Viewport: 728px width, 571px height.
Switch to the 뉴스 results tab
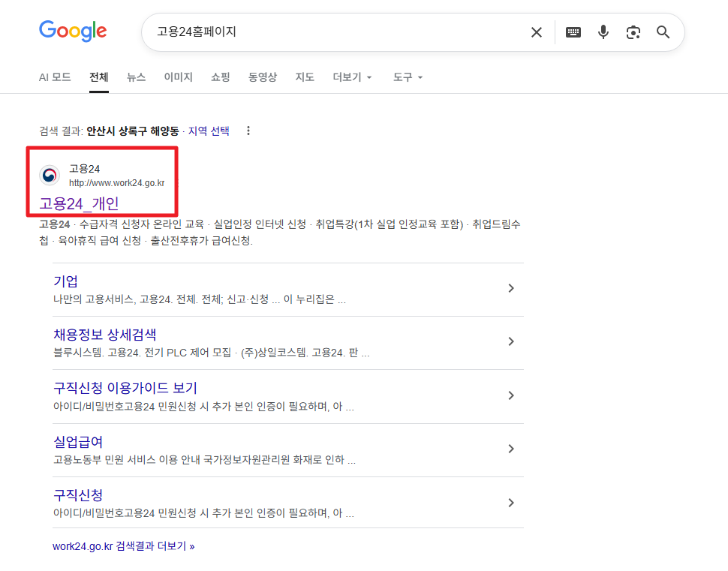136,77
